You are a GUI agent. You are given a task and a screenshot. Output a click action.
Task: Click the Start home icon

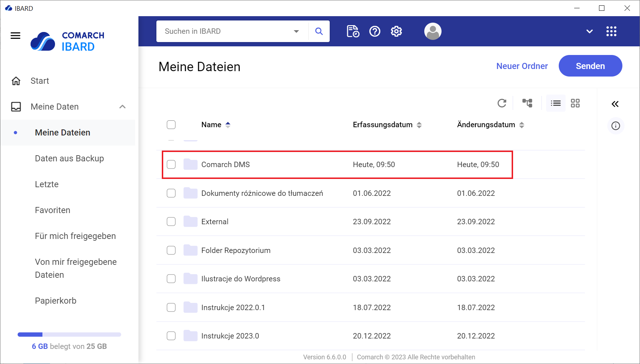pos(16,81)
